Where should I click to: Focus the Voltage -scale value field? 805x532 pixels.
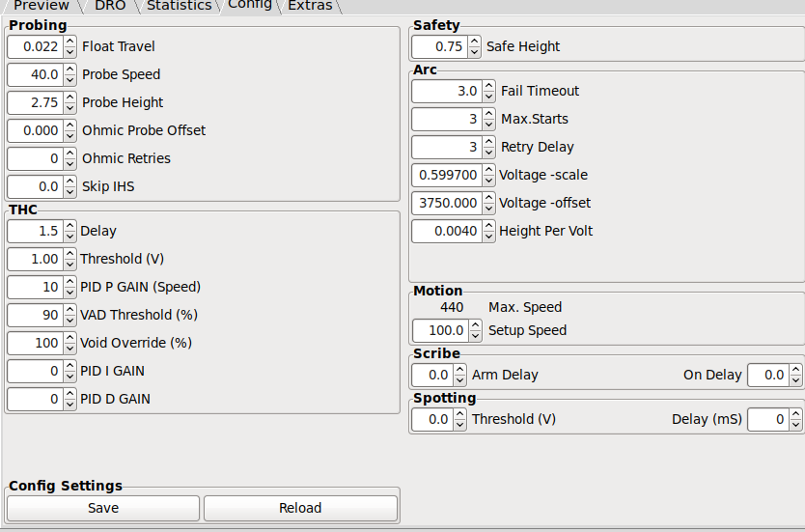[447, 175]
